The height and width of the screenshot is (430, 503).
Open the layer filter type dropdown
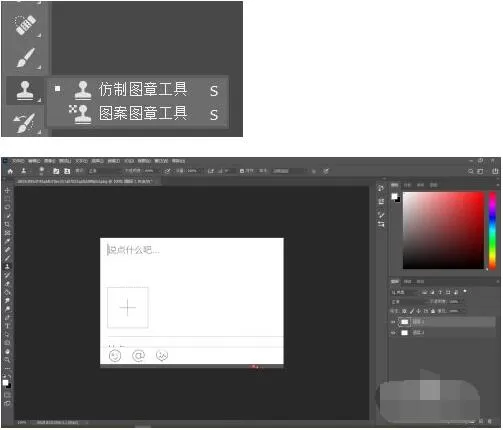coord(405,292)
